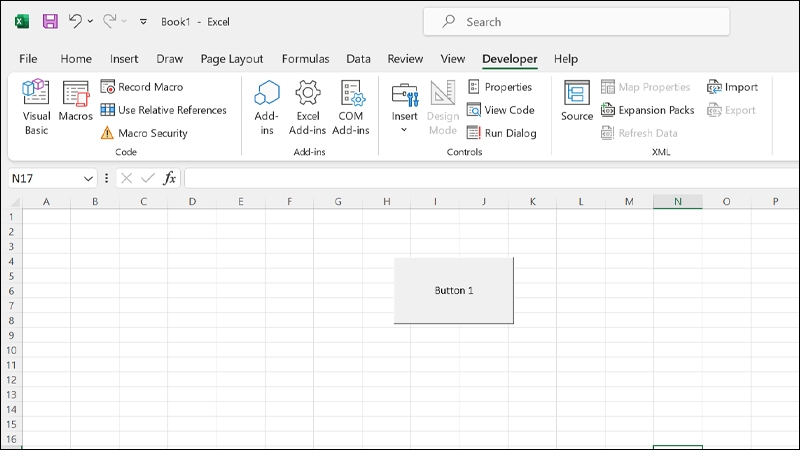
Task: Select column D header
Action: click(192, 202)
